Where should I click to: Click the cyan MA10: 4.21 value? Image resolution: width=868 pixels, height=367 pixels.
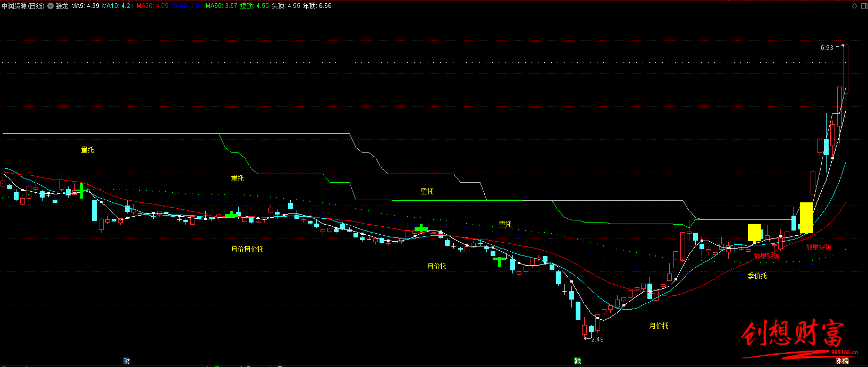pyautogui.click(x=117, y=6)
